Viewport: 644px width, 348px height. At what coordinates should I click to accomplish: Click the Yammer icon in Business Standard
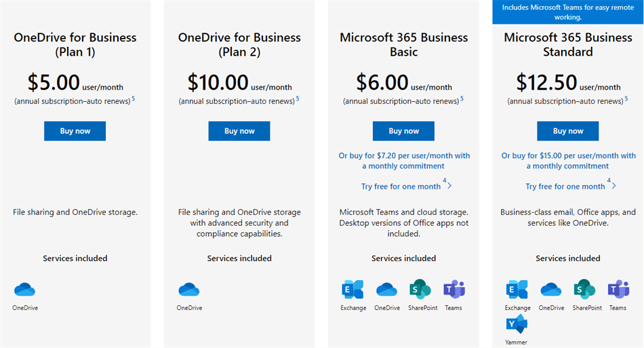coord(517,324)
